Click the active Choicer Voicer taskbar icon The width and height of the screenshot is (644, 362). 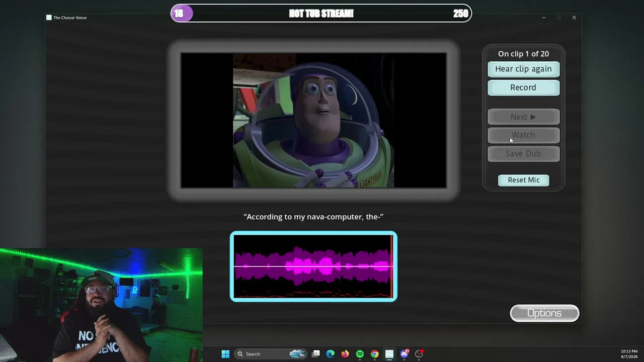click(389, 354)
